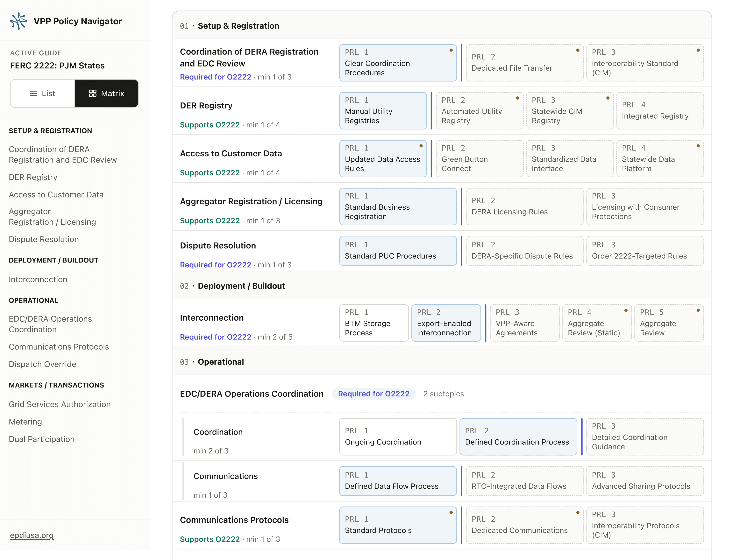Select Updated Data Access Rules card
Image resolution: width=747 pixels, height=560 pixels.
pos(383,159)
